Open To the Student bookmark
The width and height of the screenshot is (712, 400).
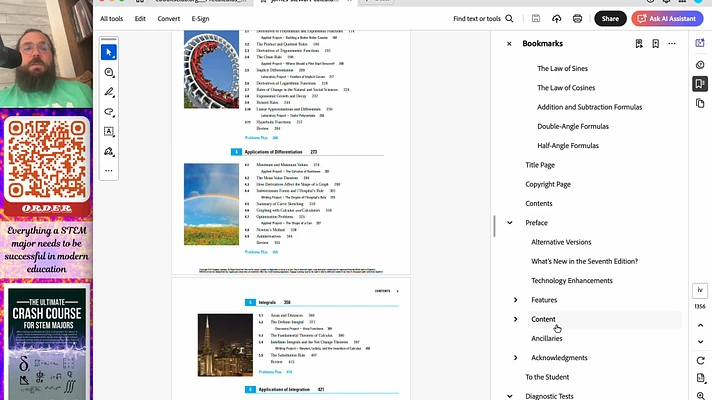[547, 377]
